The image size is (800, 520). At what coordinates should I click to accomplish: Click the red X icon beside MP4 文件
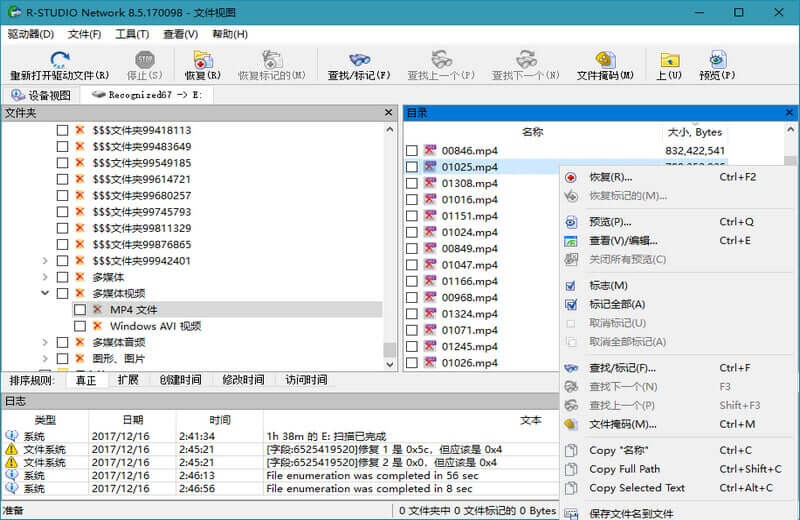pos(97,310)
